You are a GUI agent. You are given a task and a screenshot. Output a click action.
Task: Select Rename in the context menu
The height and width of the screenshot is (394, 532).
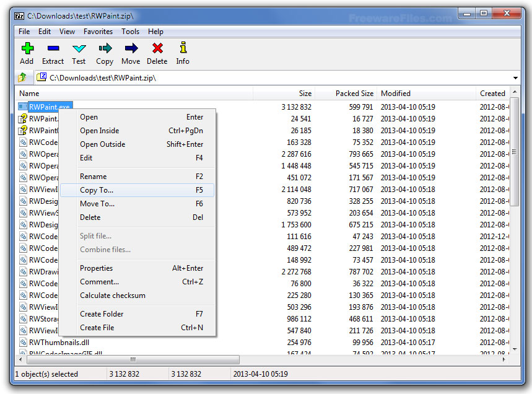click(x=137, y=177)
